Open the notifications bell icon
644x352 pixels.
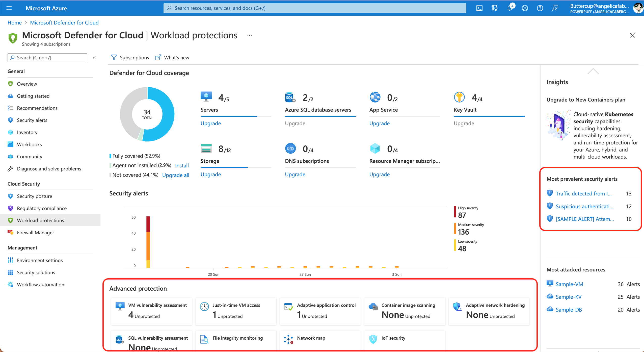click(x=509, y=8)
